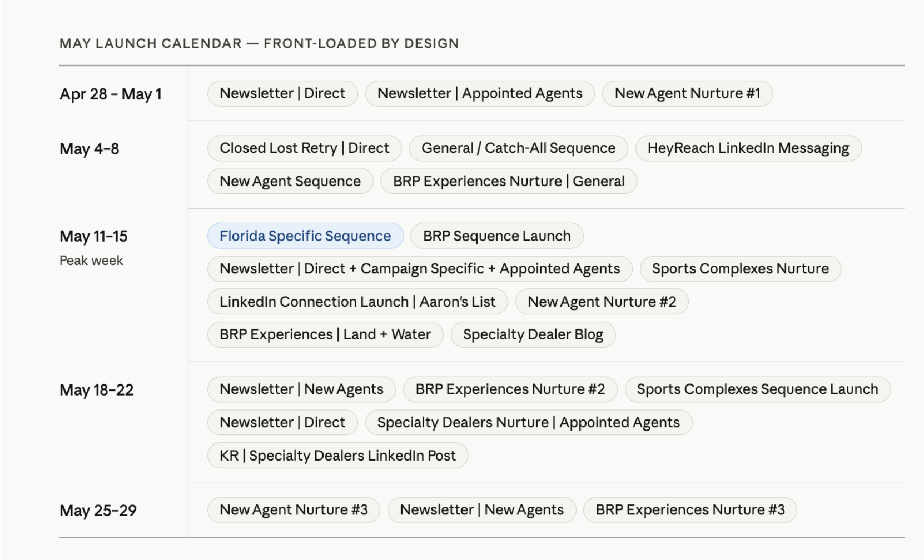Select Newsletter | Appointed Agents pill

[480, 93]
